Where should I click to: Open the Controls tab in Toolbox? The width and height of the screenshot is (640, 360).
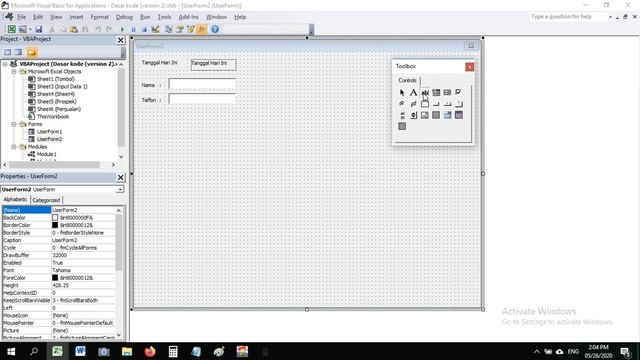click(x=407, y=80)
